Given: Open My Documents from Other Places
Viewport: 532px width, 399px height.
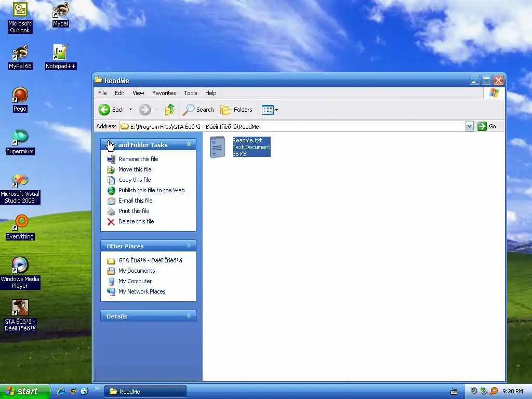Looking at the screenshot, I should tap(137, 271).
